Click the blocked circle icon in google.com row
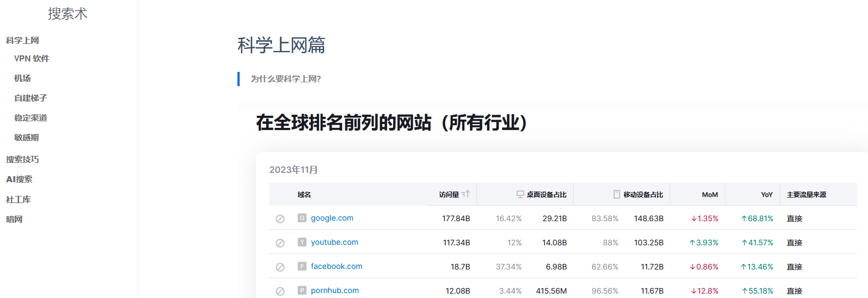Screen dimensions: 868x298 [280, 218]
